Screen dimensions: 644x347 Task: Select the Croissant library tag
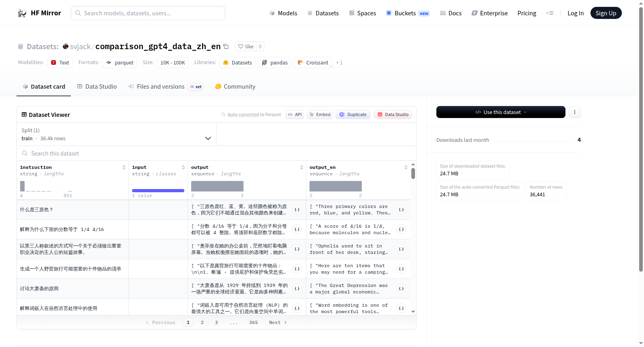point(313,62)
